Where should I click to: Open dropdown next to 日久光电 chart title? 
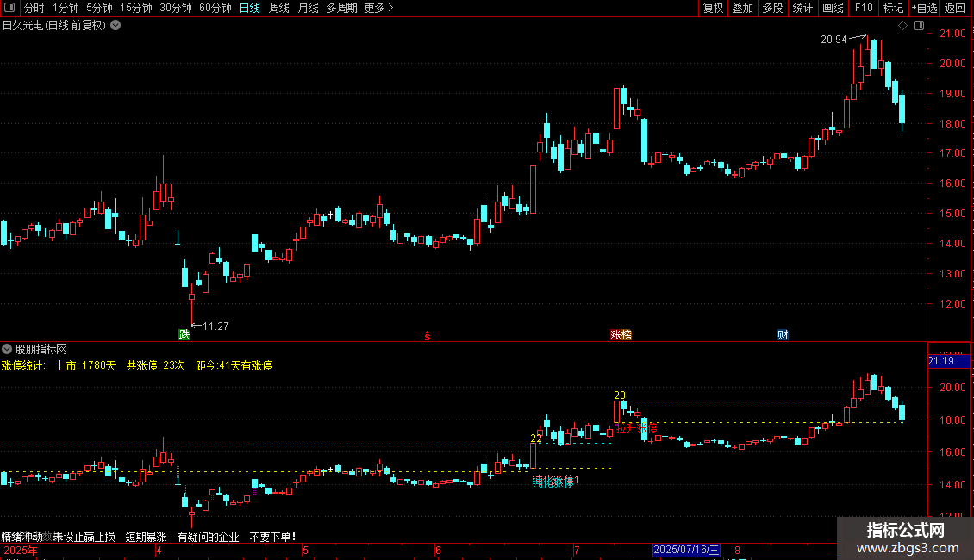(116, 26)
